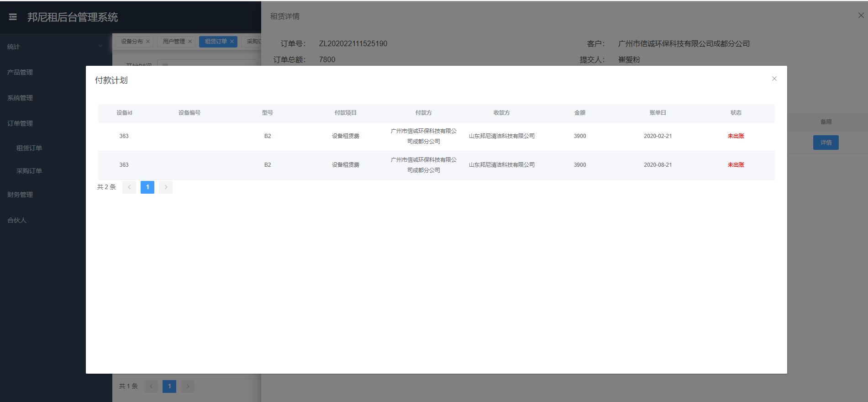Click the 付款方 column header
Screen dimensions: 868x402
coord(424,113)
